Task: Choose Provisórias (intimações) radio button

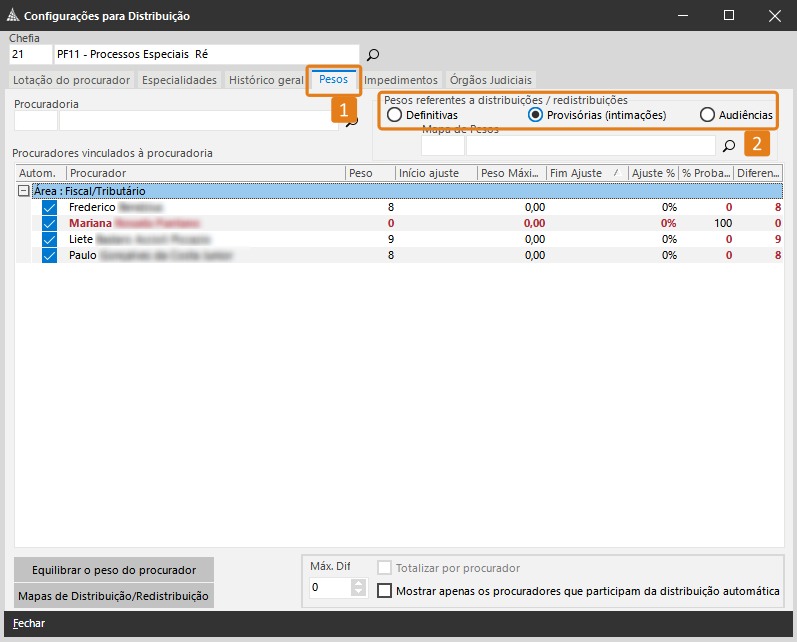Action: pyautogui.click(x=535, y=115)
